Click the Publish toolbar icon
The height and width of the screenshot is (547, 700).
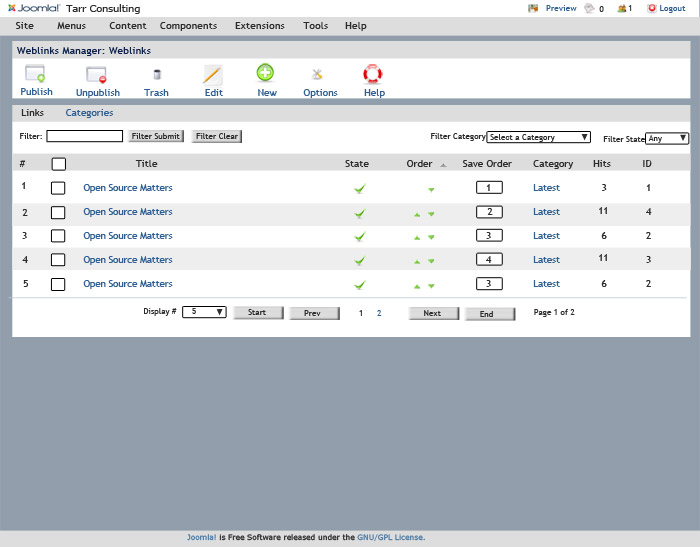[x=36, y=74]
